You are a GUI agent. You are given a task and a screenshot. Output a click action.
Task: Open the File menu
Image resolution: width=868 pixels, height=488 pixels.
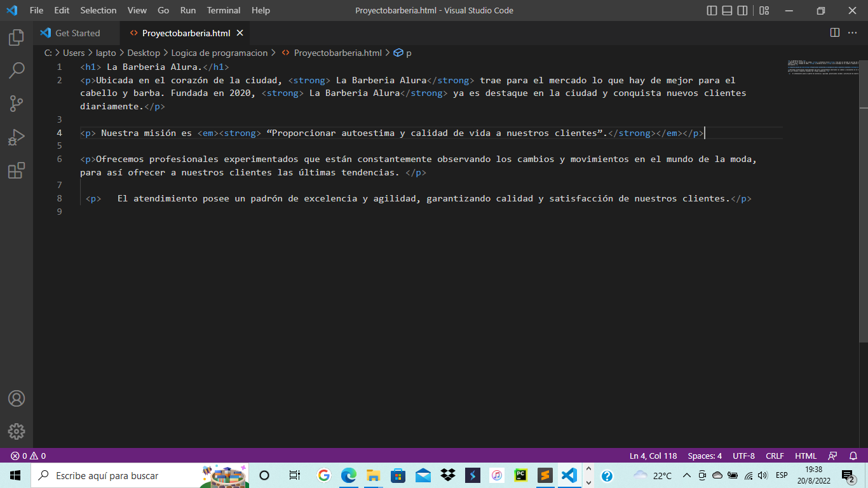coord(37,10)
